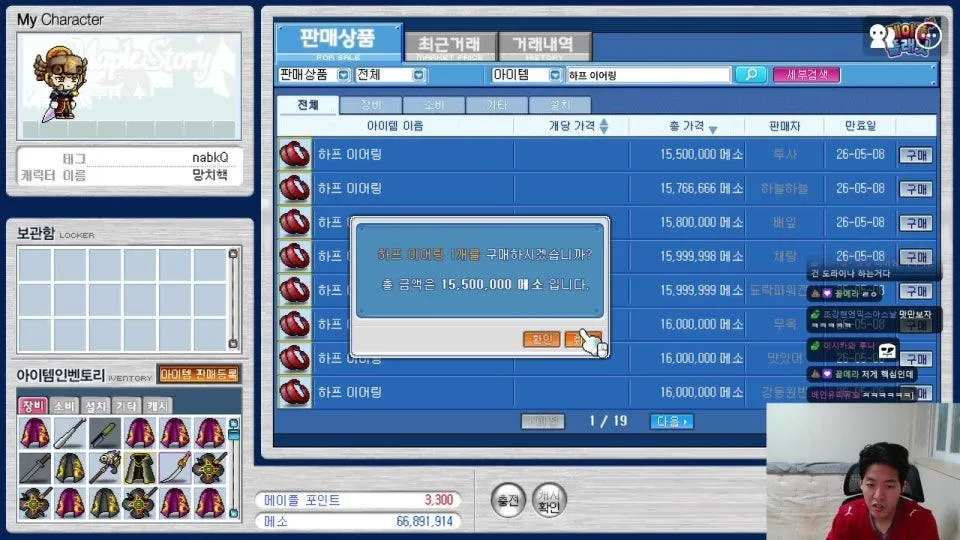Click 아이템 판매등록 register item button
The height and width of the screenshot is (540, 960).
point(198,374)
